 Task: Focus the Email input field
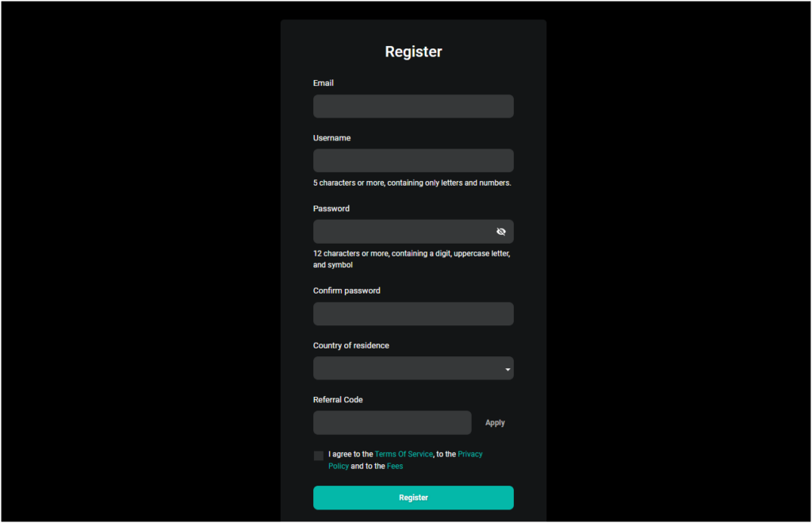(x=413, y=106)
